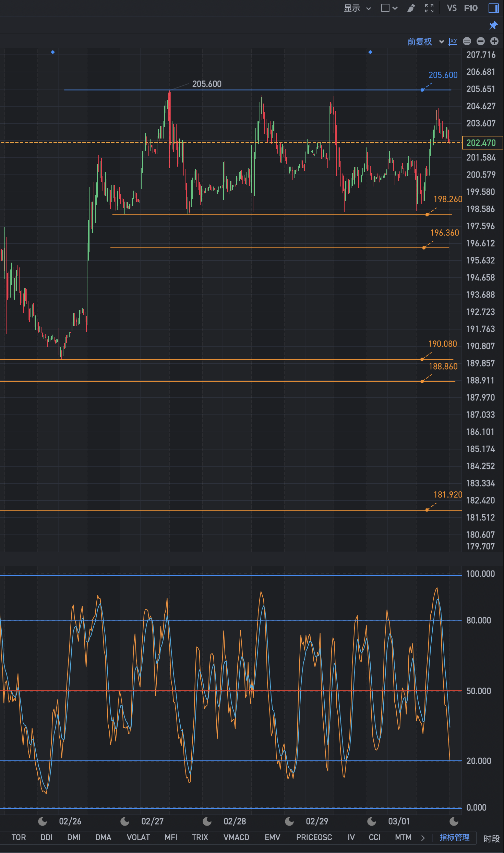Viewport: 504px width, 853px height.
Task: Click the 80.000 indicator level label
Action: tap(479, 620)
